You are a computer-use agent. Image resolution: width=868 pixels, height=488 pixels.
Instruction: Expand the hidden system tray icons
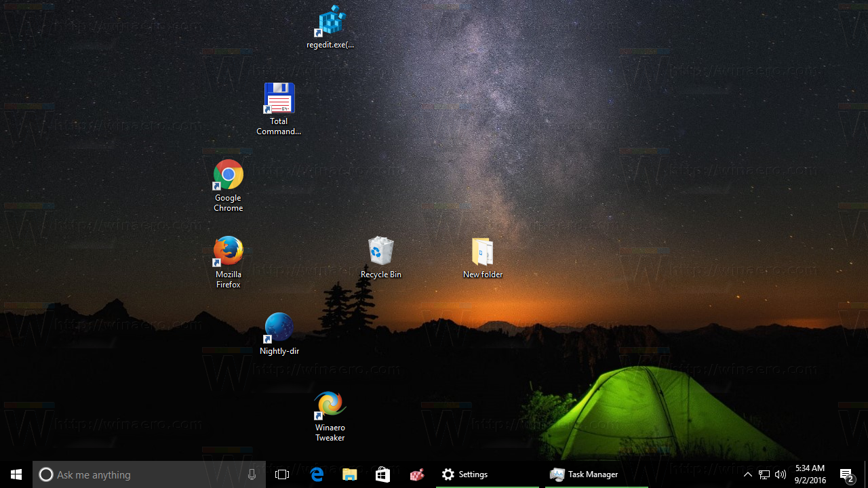pos(748,474)
